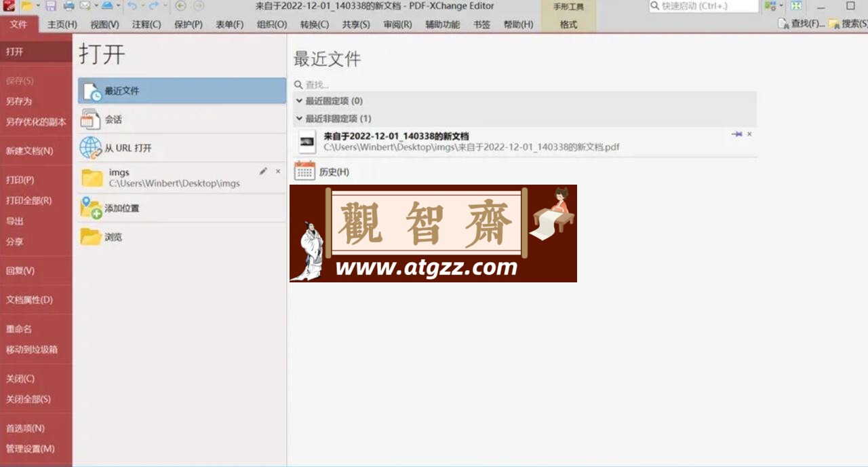Open the 审阅(R) ribbon tab

coord(397,24)
